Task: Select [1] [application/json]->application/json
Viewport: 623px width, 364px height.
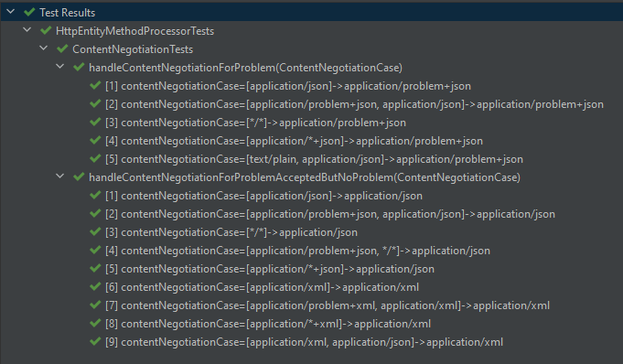Action: pos(263,196)
